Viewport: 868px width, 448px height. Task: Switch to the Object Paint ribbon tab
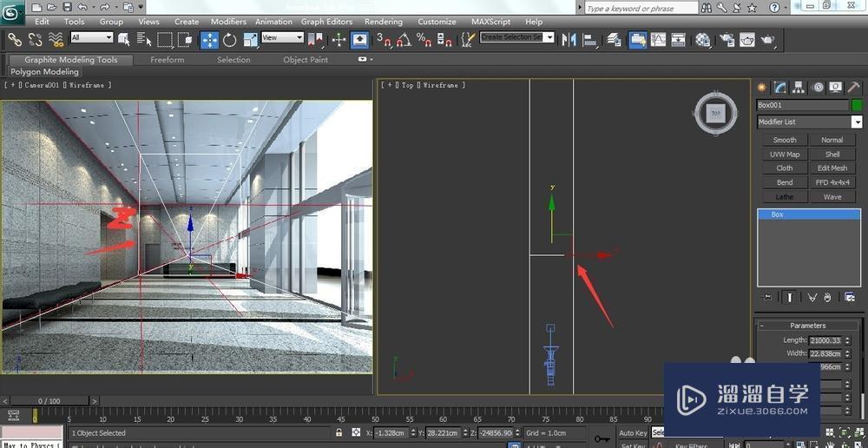tap(306, 60)
